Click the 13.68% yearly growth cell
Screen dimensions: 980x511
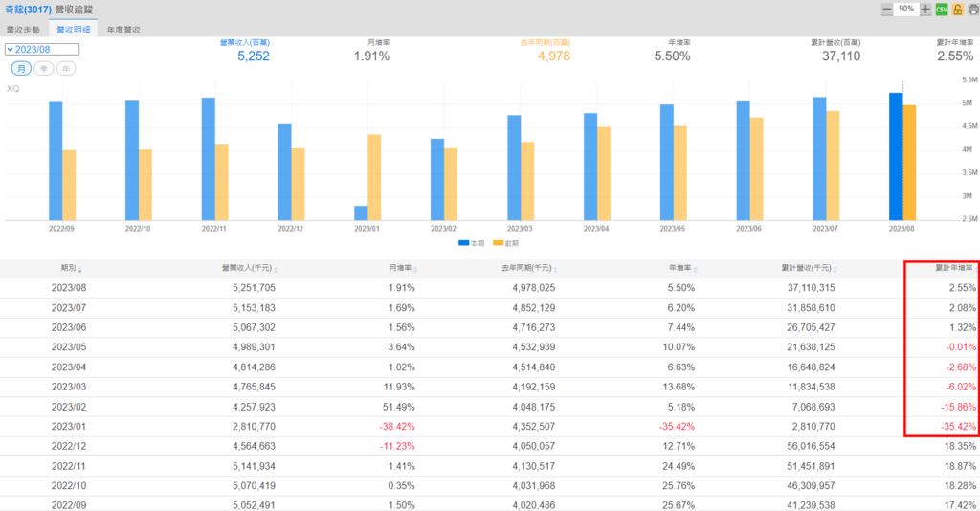point(679,387)
